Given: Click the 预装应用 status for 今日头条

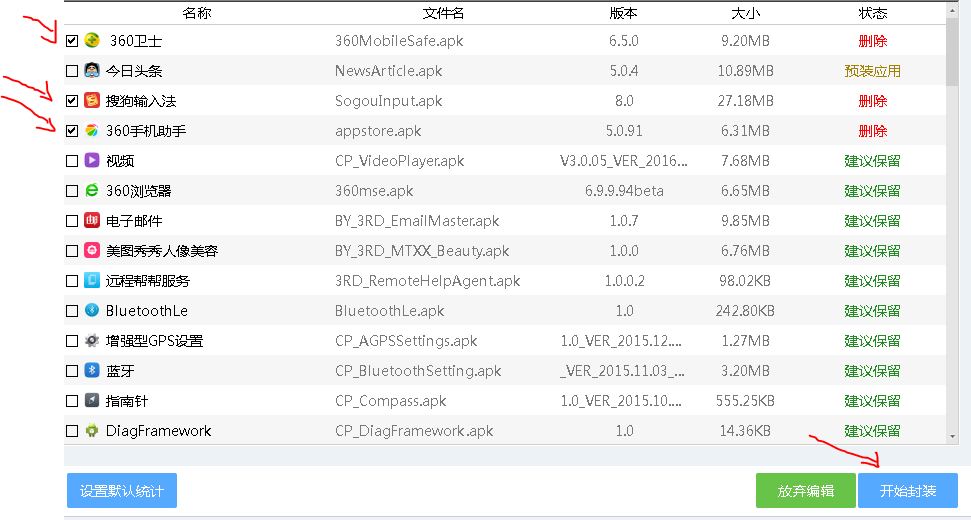Looking at the screenshot, I should [x=873, y=71].
